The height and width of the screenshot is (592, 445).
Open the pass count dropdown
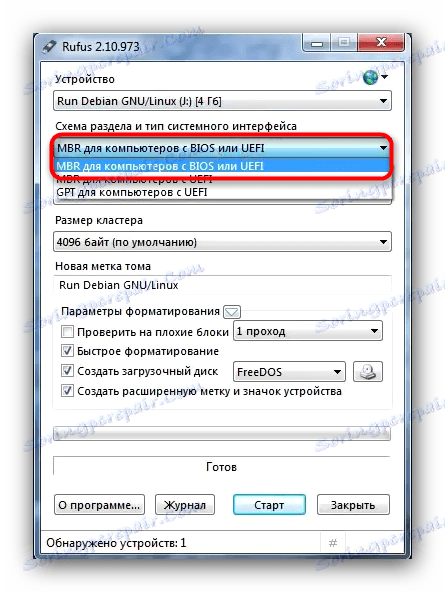click(308, 331)
